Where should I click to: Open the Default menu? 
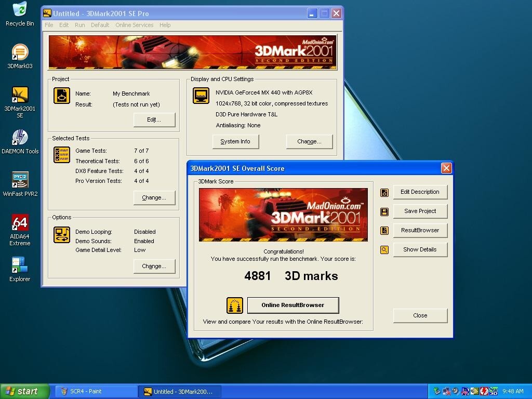click(100, 25)
